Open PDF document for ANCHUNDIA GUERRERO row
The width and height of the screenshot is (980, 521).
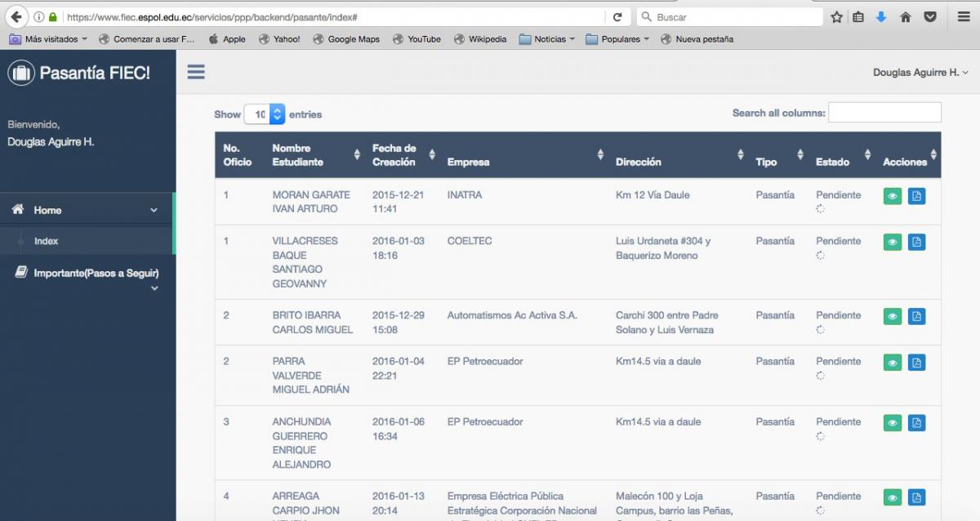coord(916,423)
